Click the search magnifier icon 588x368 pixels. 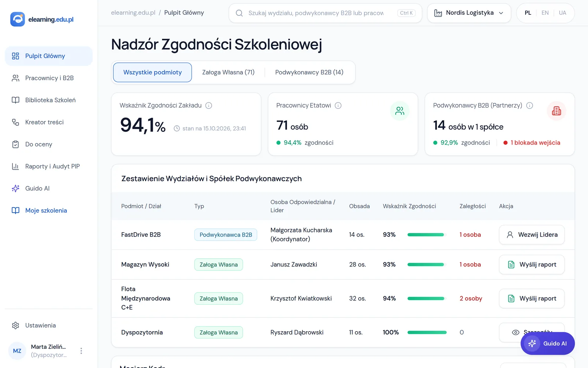(239, 13)
